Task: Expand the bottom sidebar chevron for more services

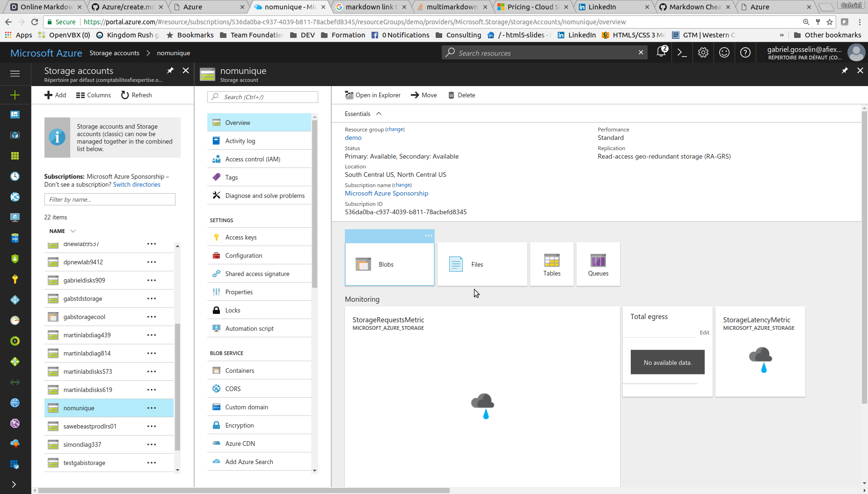Action: coord(14,485)
